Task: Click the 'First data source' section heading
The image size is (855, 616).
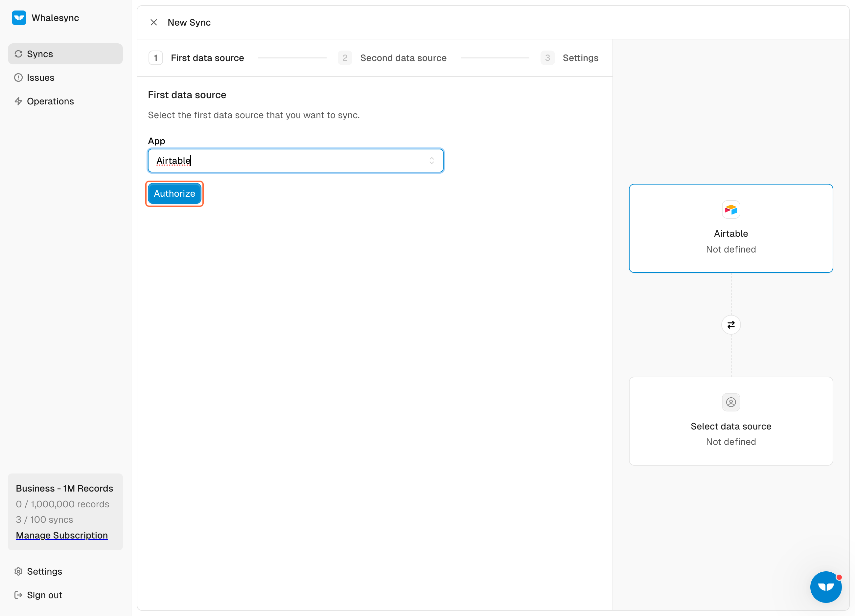Action: pos(187,95)
